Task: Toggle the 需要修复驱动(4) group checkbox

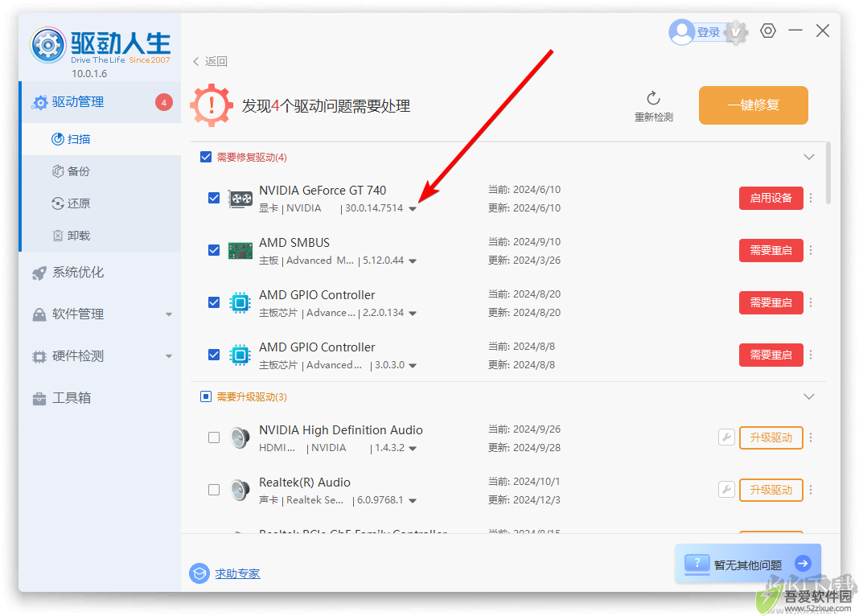Action: point(206,157)
